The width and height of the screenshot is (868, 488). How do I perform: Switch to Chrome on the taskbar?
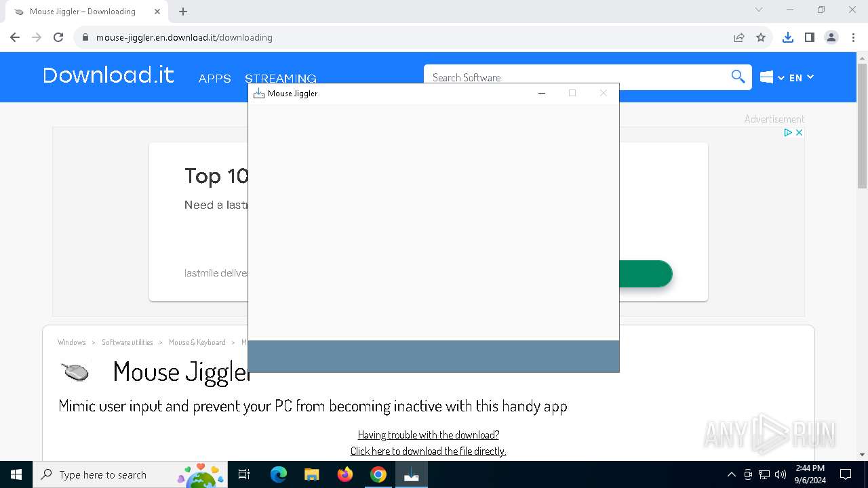(x=378, y=474)
